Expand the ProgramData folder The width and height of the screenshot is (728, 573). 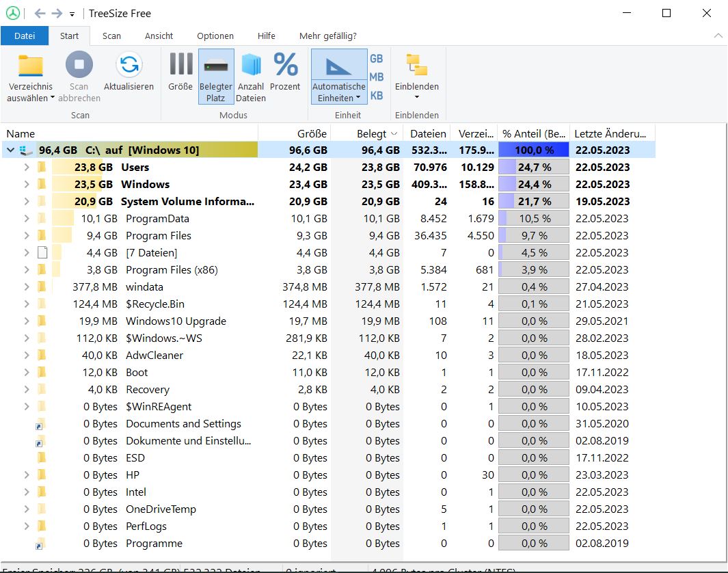(x=27, y=219)
